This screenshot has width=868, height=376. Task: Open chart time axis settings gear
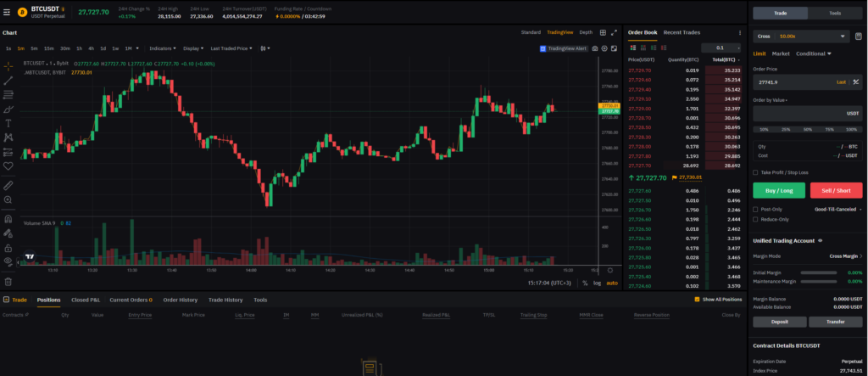pyautogui.click(x=610, y=271)
